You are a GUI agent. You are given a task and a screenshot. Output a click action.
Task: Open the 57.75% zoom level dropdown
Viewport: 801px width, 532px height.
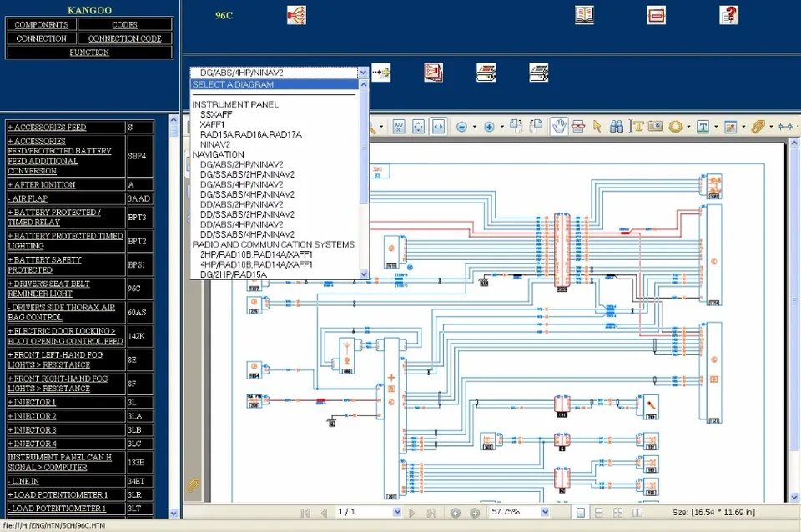(x=545, y=512)
